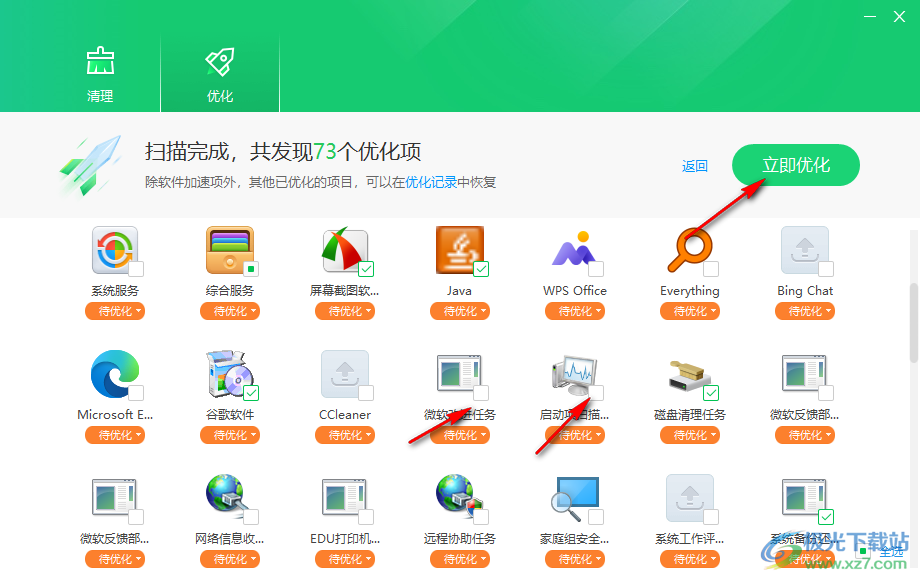Click the 返回 link
Viewport: 920px width, 580px height.
[x=695, y=165]
